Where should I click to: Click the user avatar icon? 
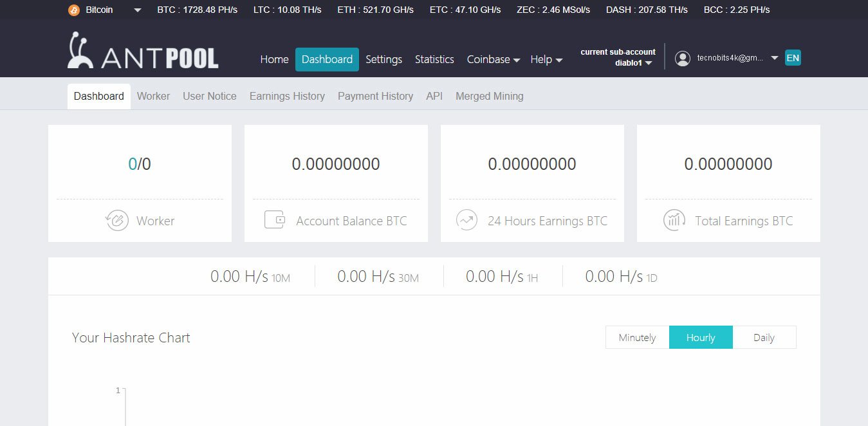tap(683, 58)
